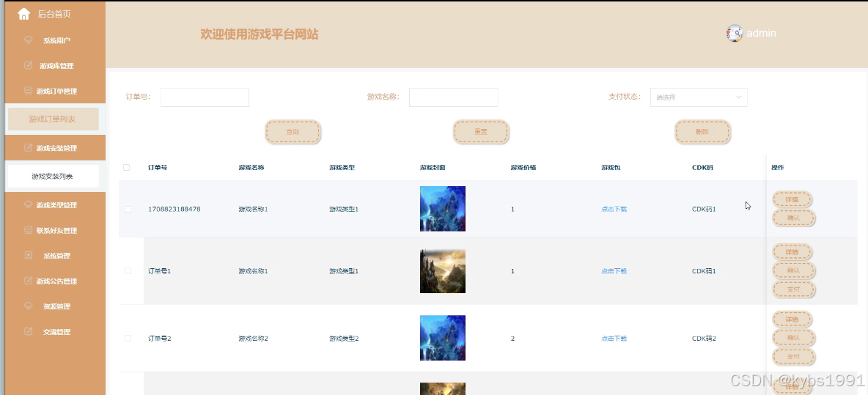868x395 pixels.
Task: Expand the 游戏类型管理 menu
Action: coord(55,204)
